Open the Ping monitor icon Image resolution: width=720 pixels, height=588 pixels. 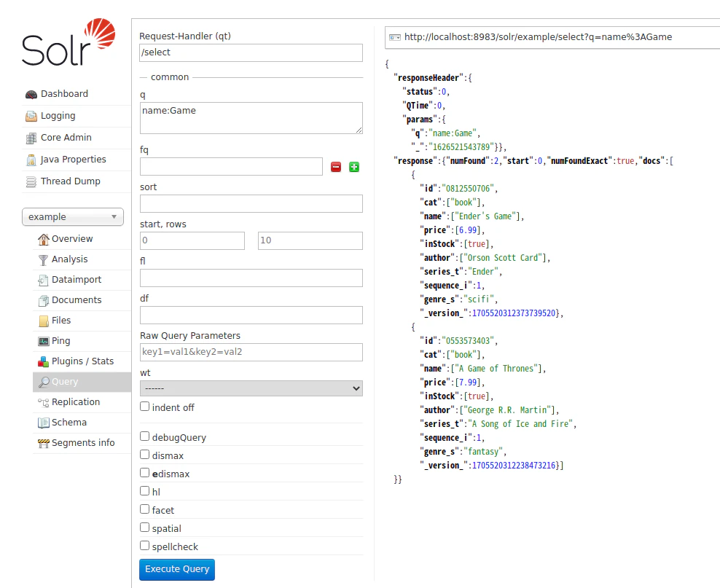pos(44,341)
